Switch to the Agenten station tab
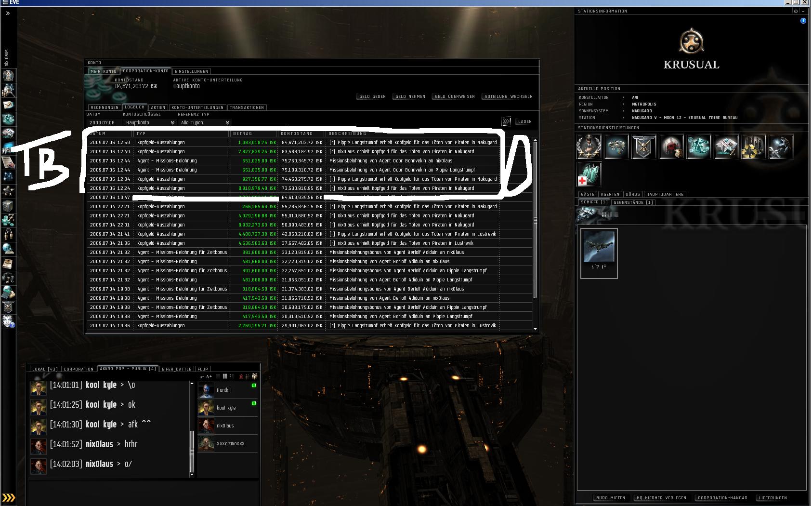 [610, 194]
